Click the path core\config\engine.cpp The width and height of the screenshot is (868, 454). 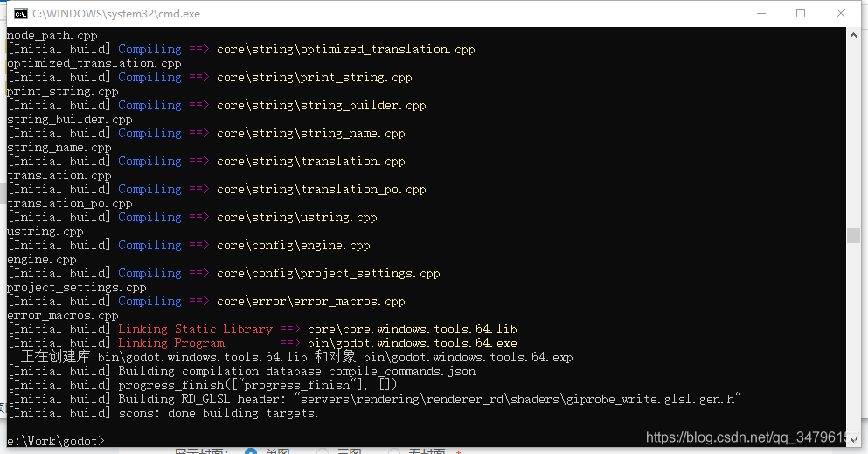coord(294,245)
